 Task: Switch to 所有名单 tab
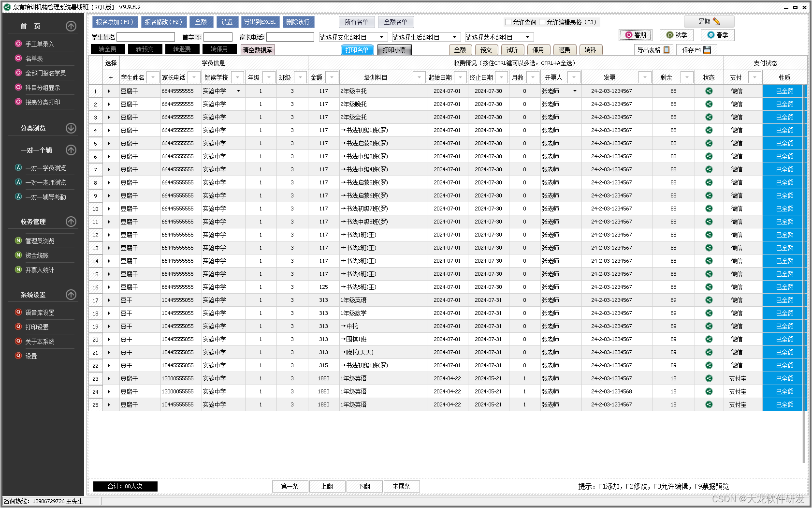pos(356,22)
